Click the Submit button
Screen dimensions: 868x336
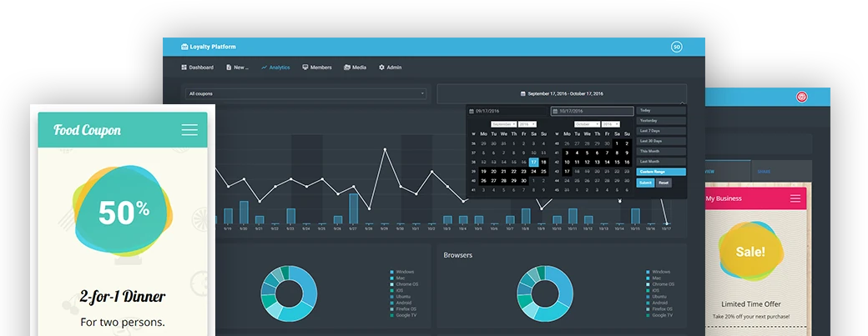click(645, 183)
